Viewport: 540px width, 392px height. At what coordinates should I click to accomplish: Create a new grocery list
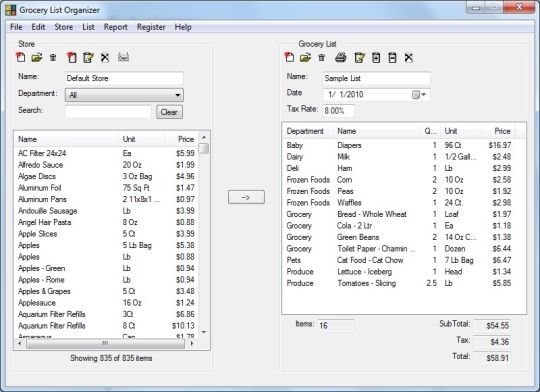[x=289, y=57]
